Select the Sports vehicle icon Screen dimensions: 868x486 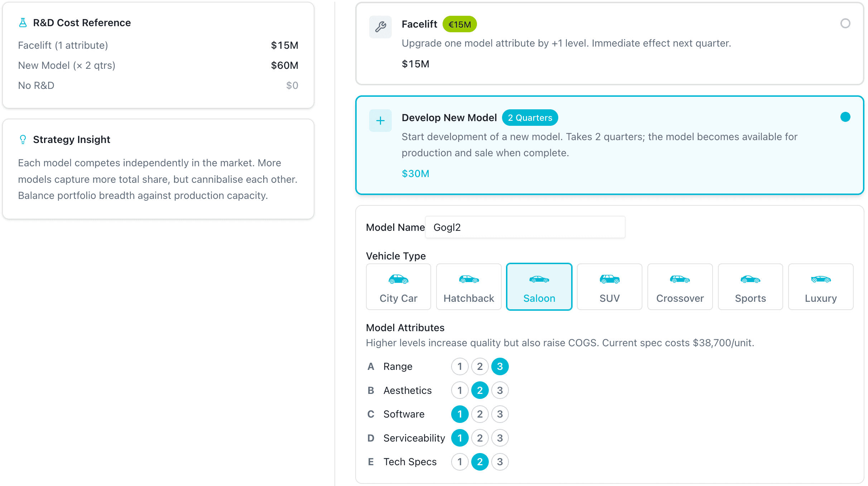point(750,280)
